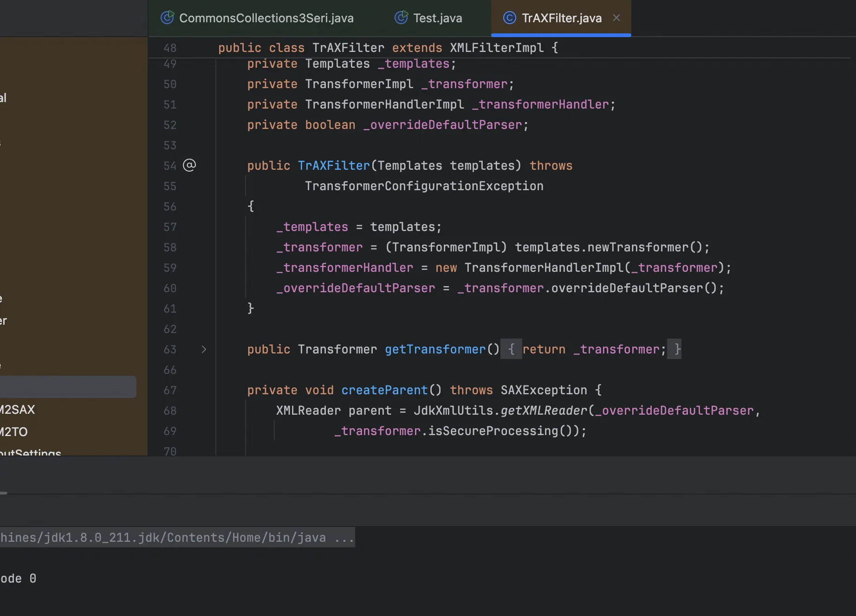The height and width of the screenshot is (616, 856).
Task: Click the createParent method name
Action: tap(384, 390)
